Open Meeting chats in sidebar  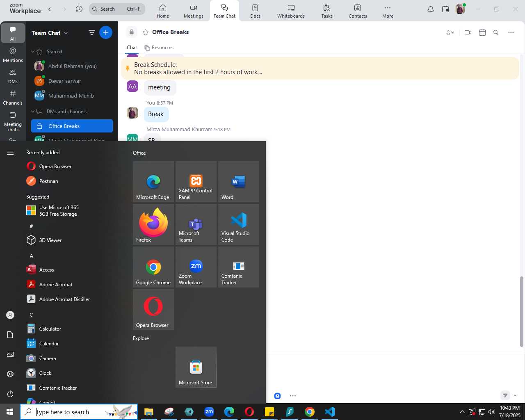point(13,121)
